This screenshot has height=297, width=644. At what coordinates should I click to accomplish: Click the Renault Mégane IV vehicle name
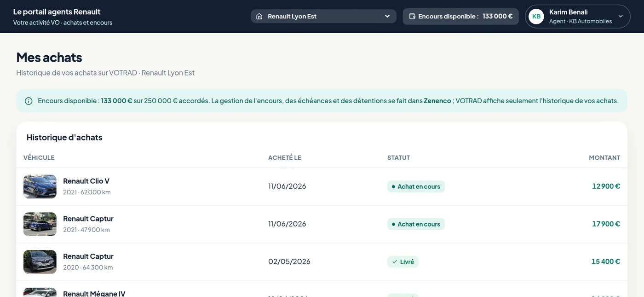click(94, 293)
